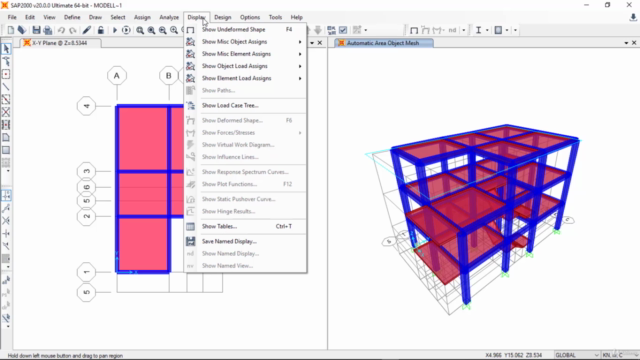Viewport: 640px width, 360px height.
Task: Toggle snap to points and grid intersections
Action: pyautogui.click(x=6, y=196)
